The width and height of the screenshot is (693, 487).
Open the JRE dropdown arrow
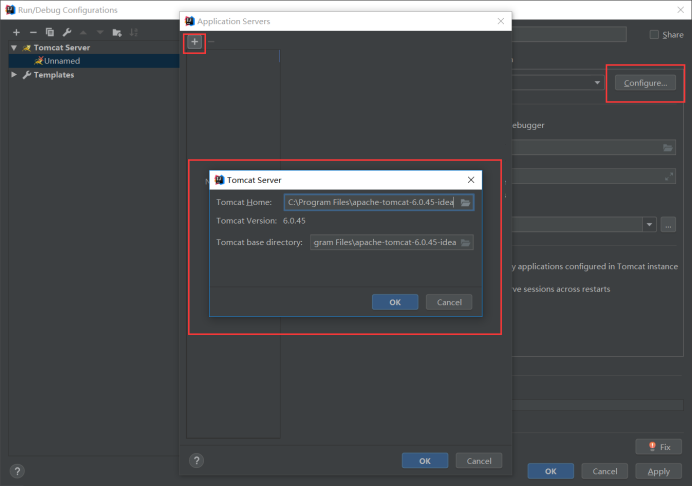tap(649, 225)
